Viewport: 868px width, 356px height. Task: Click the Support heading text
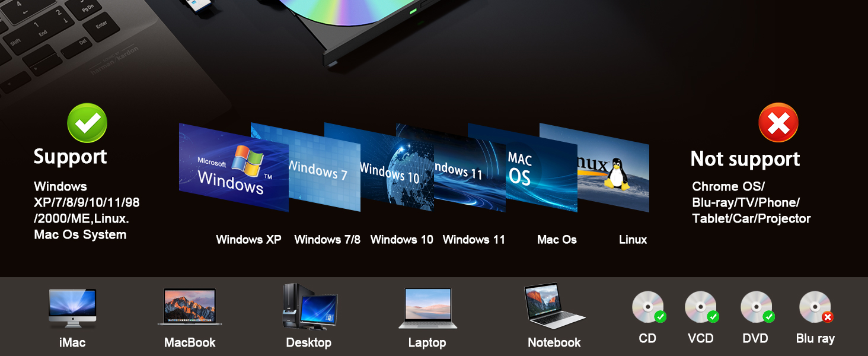tap(70, 157)
